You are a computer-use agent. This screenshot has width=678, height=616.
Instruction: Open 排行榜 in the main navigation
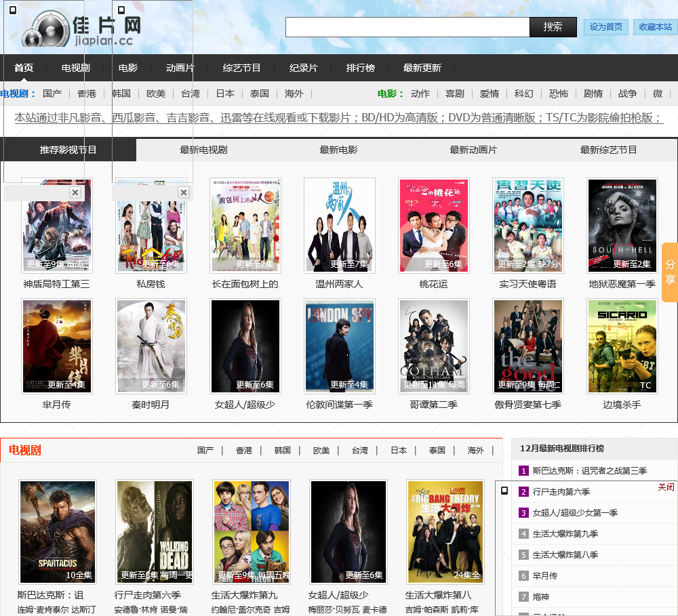click(x=361, y=68)
